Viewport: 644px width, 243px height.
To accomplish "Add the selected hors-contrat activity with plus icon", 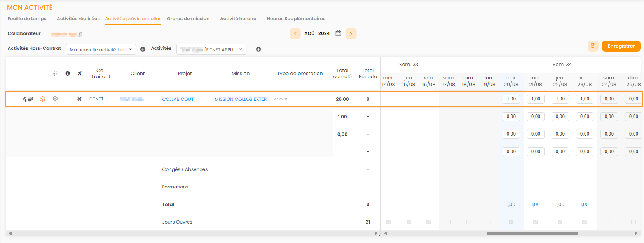I will coord(143,49).
